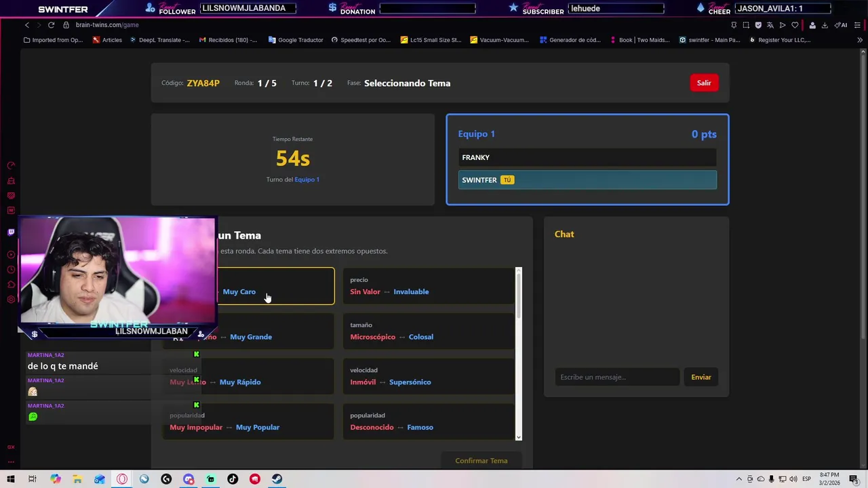This screenshot has height=488, width=868.
Task: Open Steam from the taskbar
Action: [277, 479]
